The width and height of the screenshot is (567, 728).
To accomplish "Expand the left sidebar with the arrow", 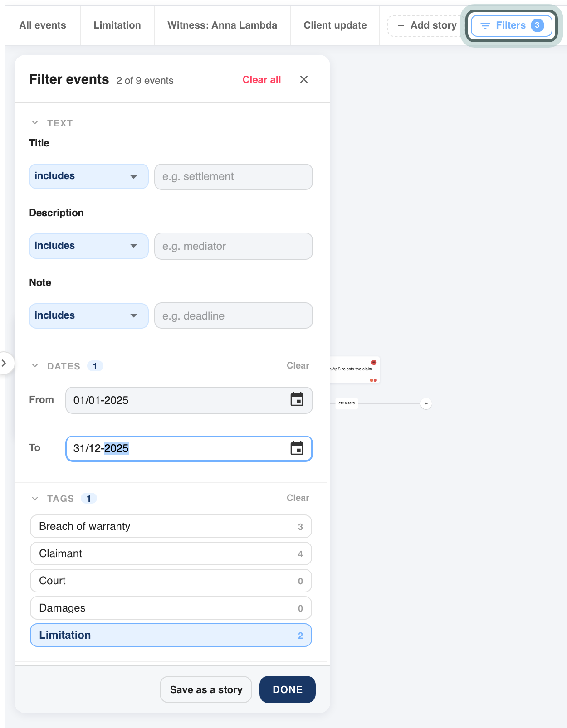I will (x=4, y=363).
